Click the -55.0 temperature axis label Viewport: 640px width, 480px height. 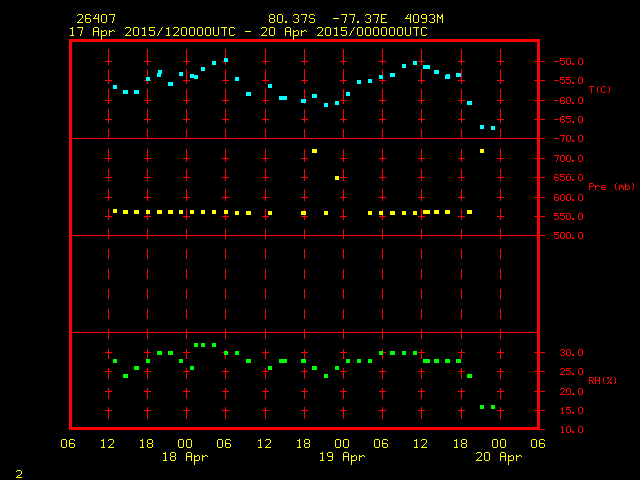click(568, 81)
